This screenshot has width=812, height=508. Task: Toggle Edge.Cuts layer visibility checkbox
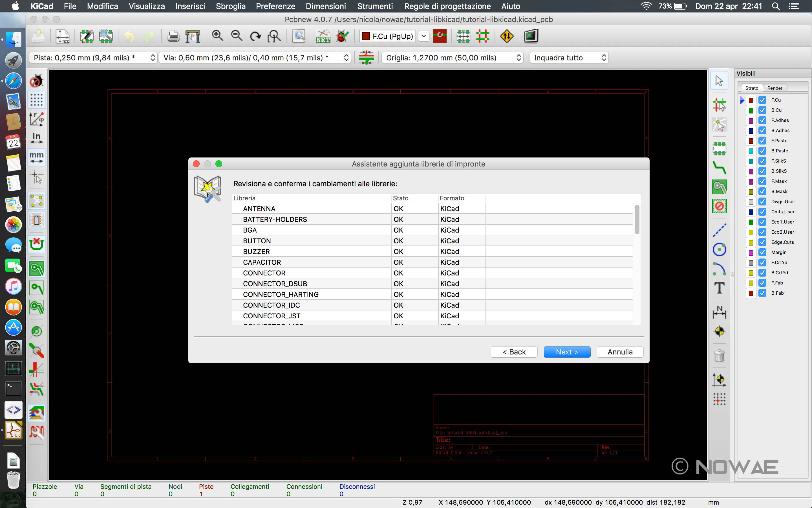(762, 242)
